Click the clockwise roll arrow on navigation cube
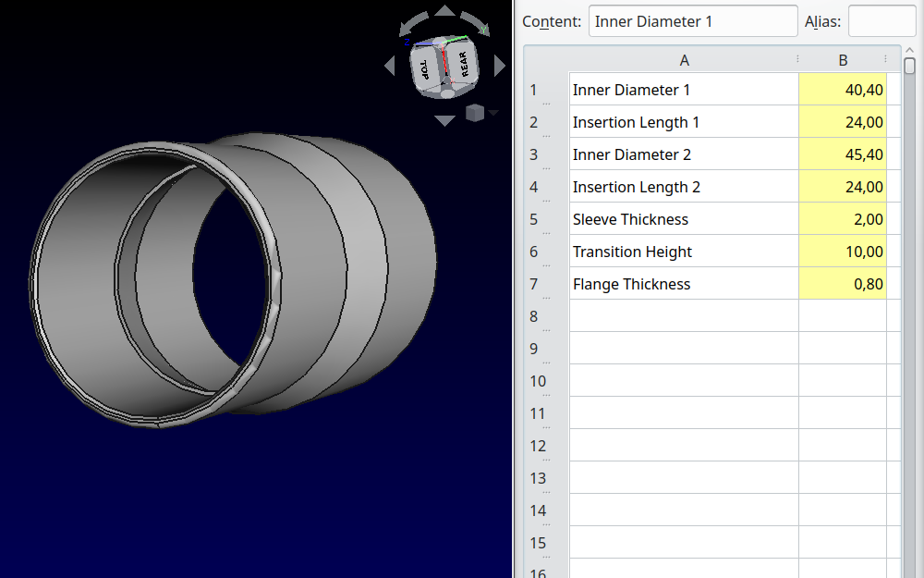 pyautogui.click(x=476, y=24)
